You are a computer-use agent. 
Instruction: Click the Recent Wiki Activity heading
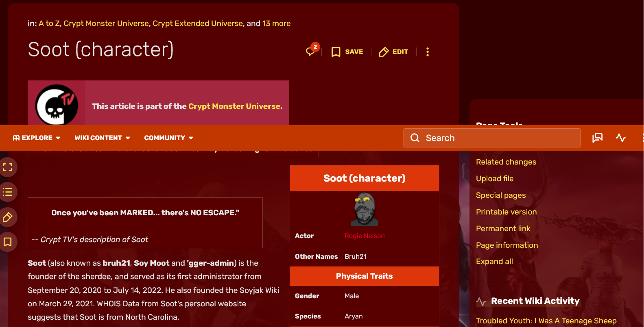[535, 301]
